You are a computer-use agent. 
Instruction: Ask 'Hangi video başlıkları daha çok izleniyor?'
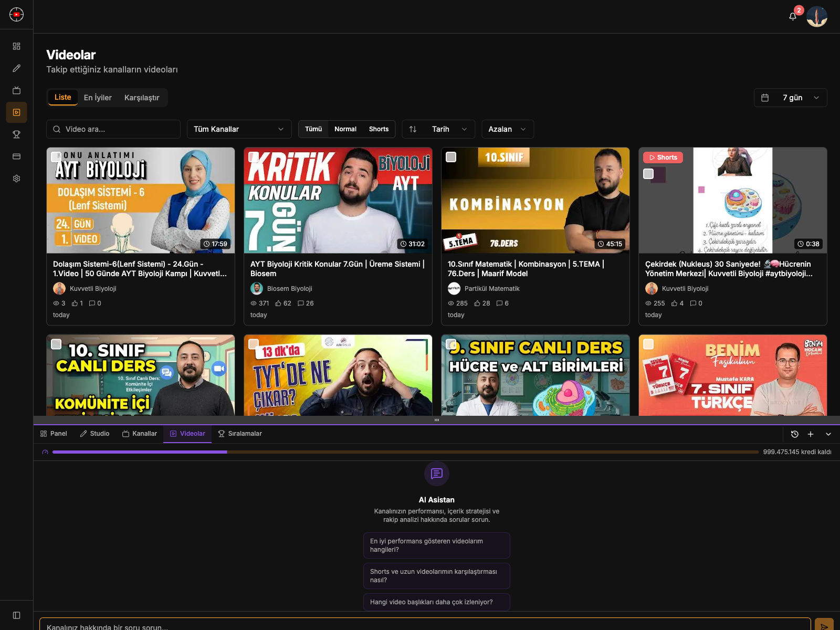point(437,602)
